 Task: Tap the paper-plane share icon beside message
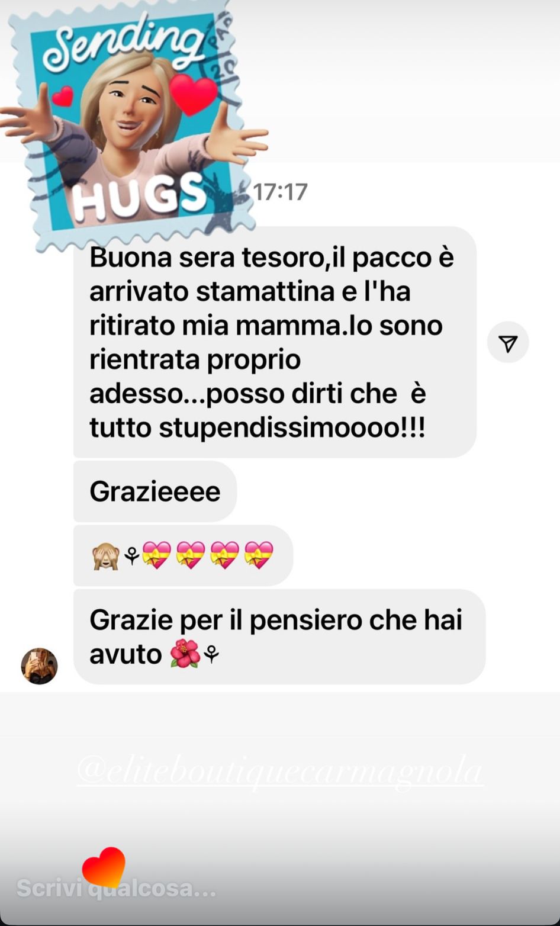(x=508, y=343)
